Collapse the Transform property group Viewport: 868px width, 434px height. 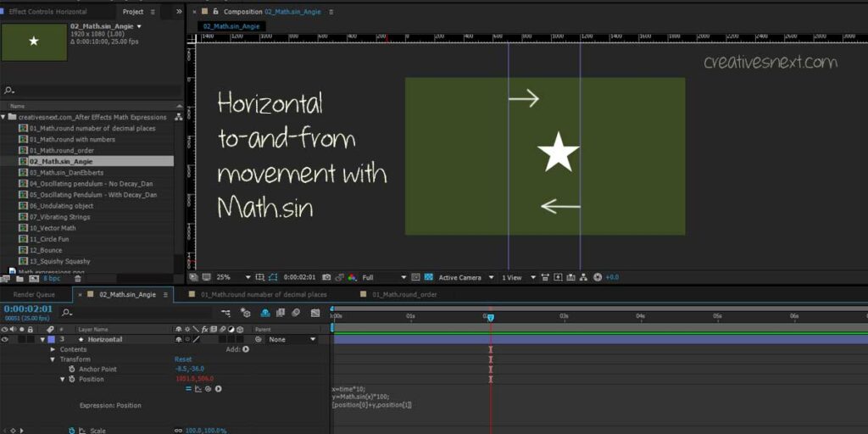coord(53,359)
